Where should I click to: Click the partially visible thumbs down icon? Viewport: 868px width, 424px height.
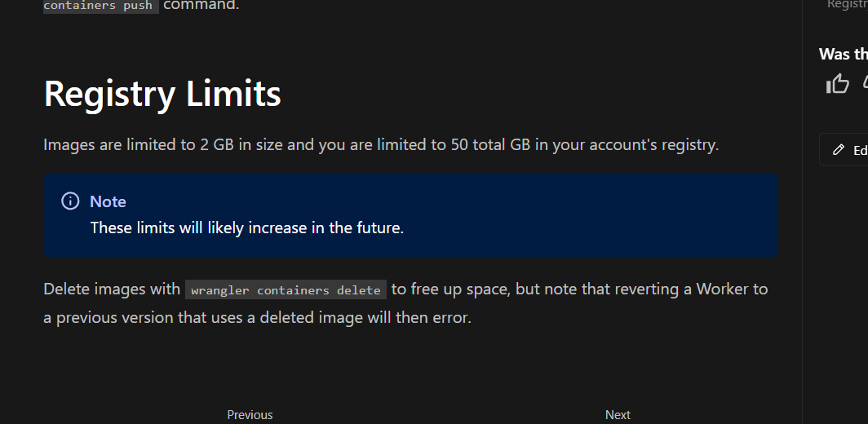[865, 83]
